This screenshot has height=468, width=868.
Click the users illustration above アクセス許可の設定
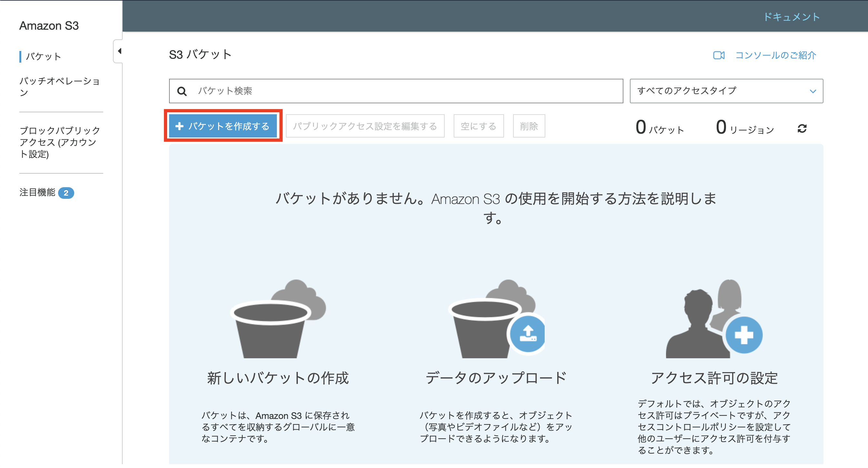(714, 319)
